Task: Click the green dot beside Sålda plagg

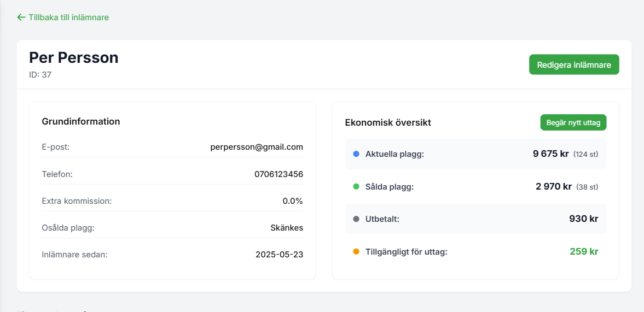Action: point(356,187)
